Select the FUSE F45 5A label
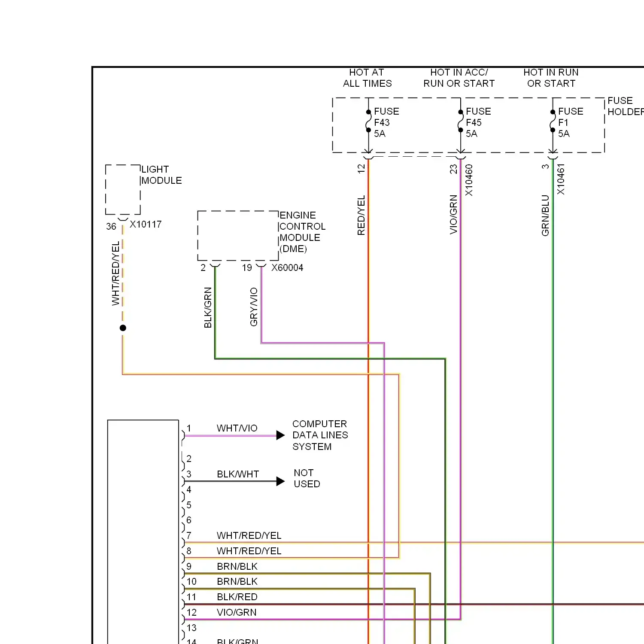The image size is (644, 644). [478, 122]
